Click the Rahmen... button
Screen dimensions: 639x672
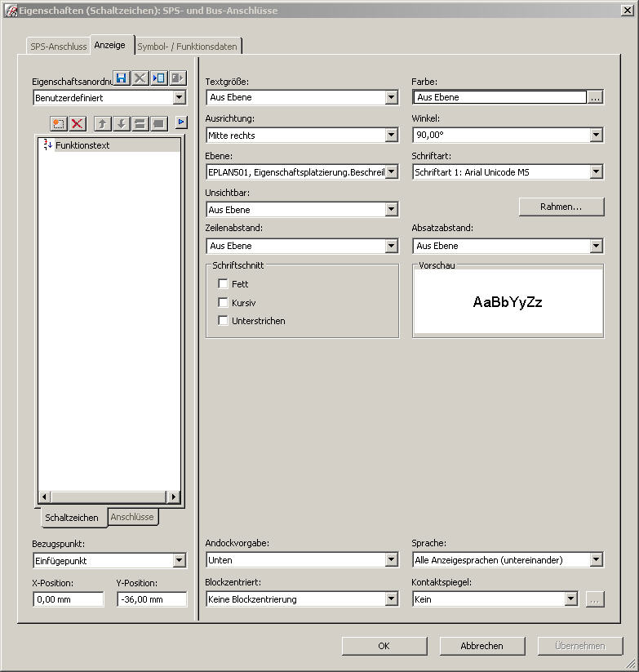pos(561,207)
